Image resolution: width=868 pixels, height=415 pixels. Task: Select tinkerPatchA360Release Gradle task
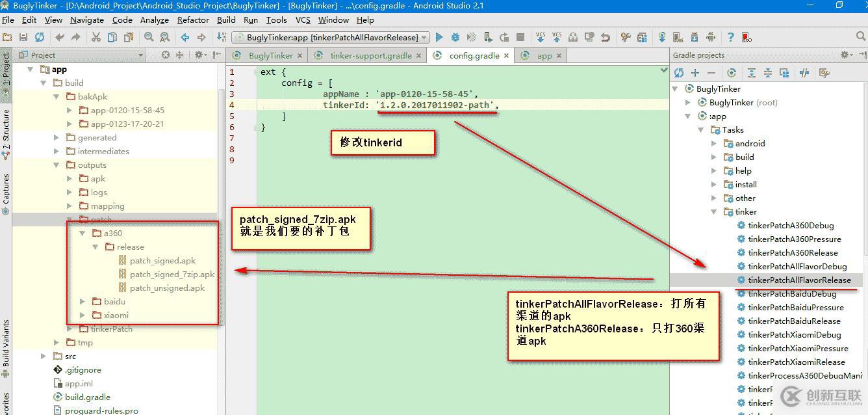click(793, 253)
